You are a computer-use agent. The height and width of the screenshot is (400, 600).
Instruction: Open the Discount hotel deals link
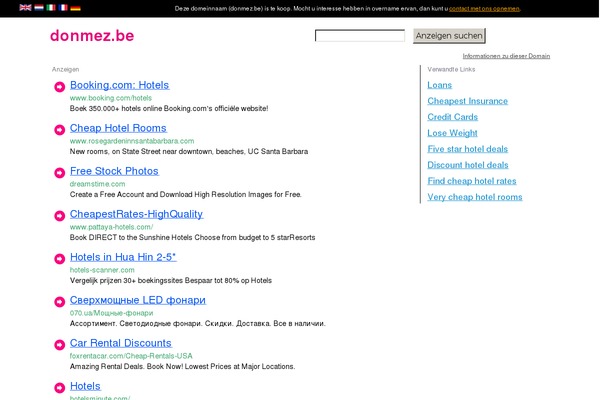[x=468, y=165]
